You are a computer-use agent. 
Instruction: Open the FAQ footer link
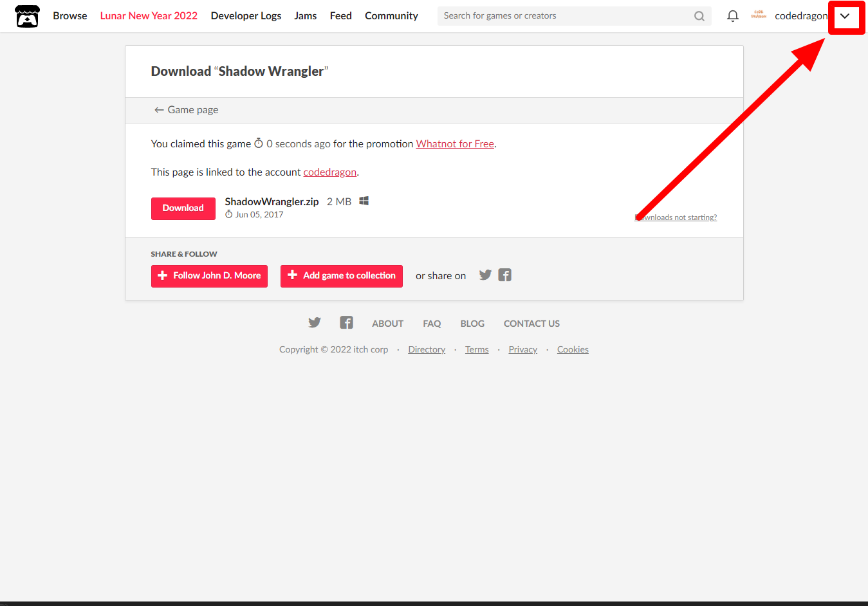432,324
